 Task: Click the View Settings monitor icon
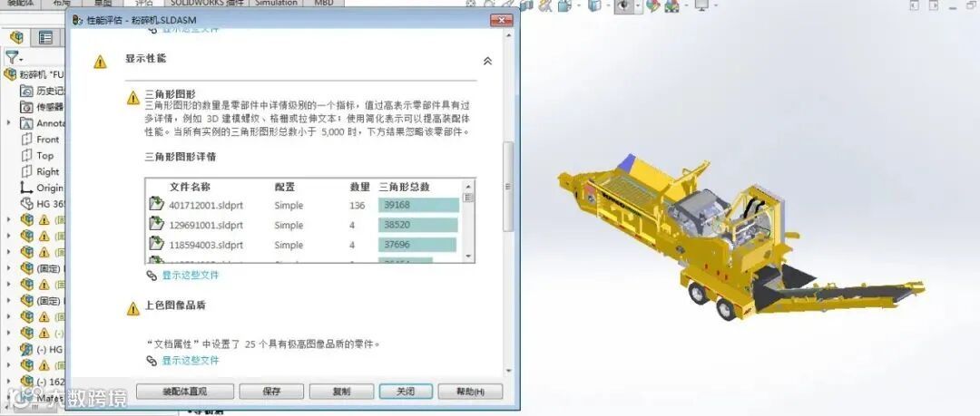pos(701,5)
